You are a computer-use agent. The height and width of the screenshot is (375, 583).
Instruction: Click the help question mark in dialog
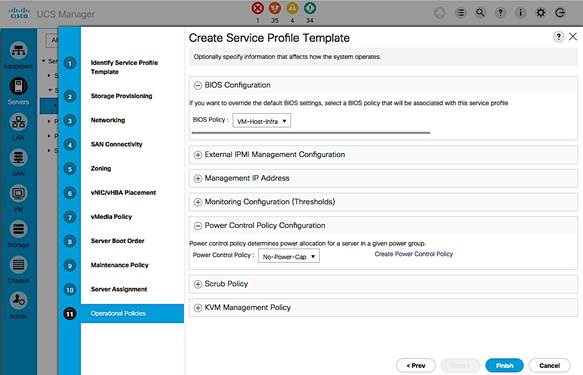click(558, 36)
